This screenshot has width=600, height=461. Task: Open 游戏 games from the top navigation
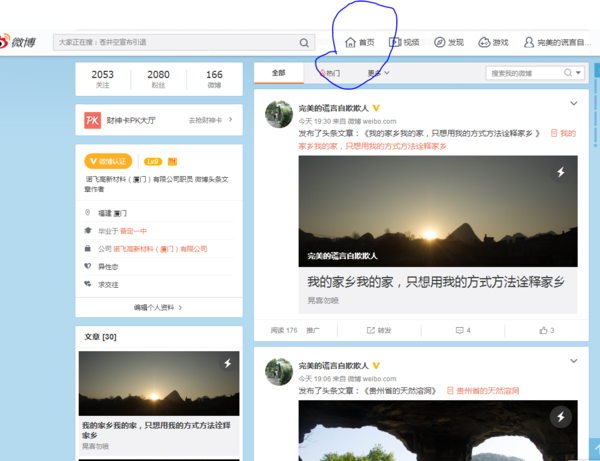pyautogui.click(x=493, y=43)
